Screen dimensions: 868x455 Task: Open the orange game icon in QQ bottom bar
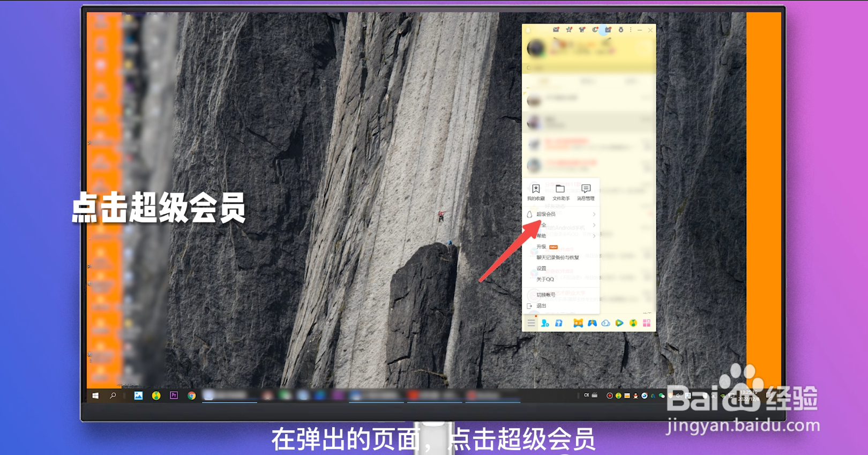tap(578, 323)
